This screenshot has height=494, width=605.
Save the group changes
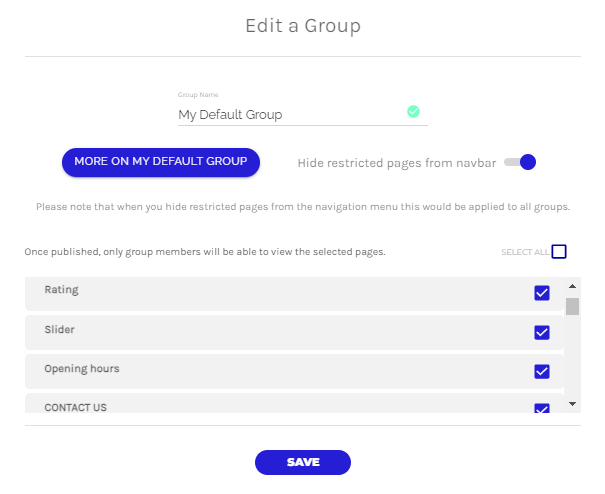pos(303,462)
